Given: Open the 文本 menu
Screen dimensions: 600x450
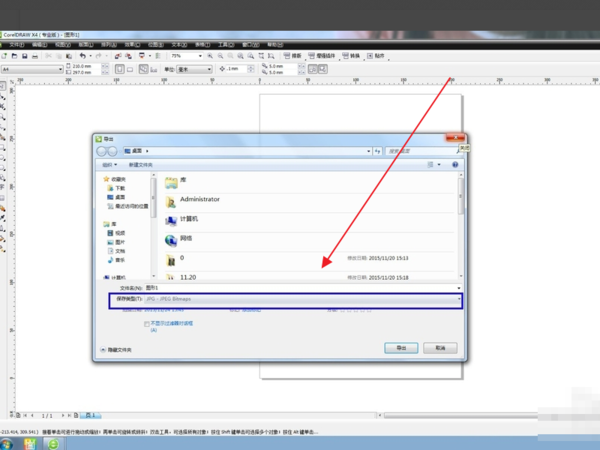Looking at the screenshot, I should pos(179,45).
